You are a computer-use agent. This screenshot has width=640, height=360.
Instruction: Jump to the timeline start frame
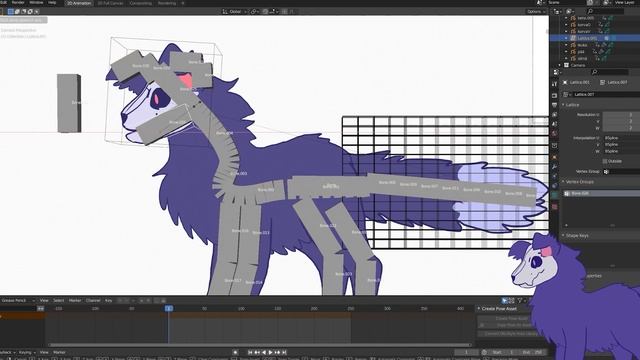point(250,352)
